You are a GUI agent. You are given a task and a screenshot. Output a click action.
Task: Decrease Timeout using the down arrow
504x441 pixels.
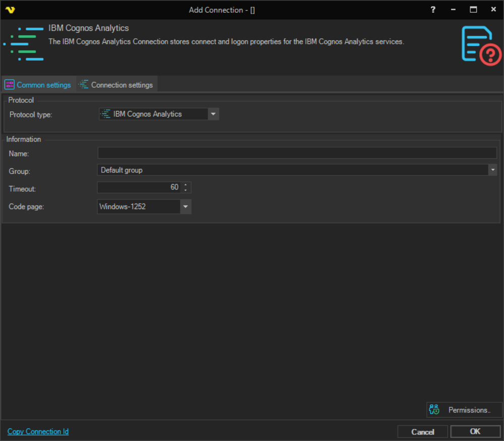[186, 190]
